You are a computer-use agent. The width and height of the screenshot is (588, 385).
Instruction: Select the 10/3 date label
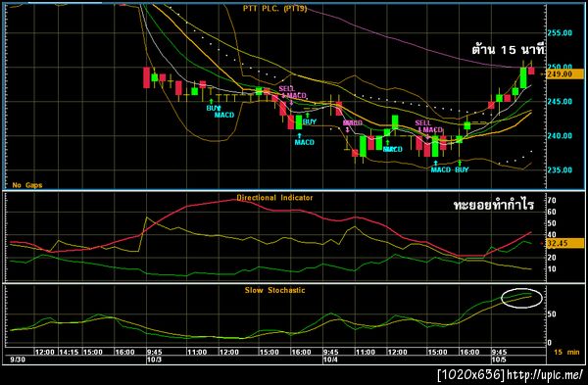(x=153, y=360)
